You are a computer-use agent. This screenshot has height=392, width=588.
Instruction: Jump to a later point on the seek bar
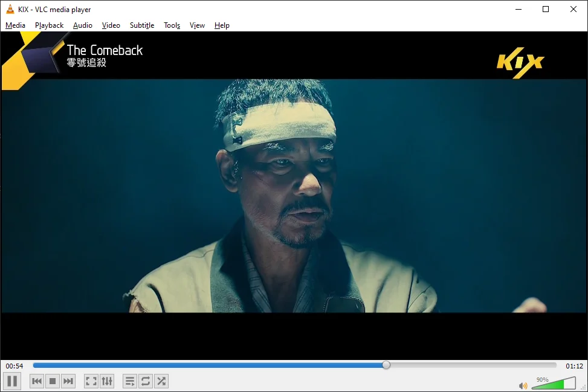pyautogui.click(x=473, y=365)
